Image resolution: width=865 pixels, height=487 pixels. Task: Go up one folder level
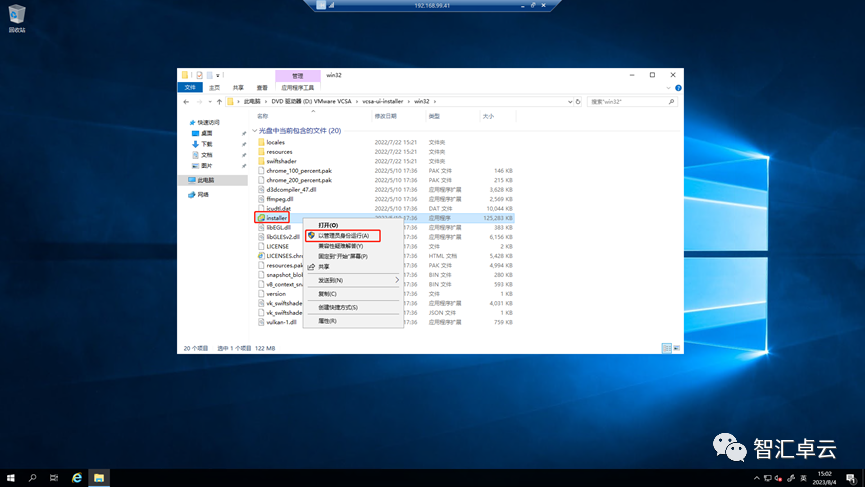[220, 101]
